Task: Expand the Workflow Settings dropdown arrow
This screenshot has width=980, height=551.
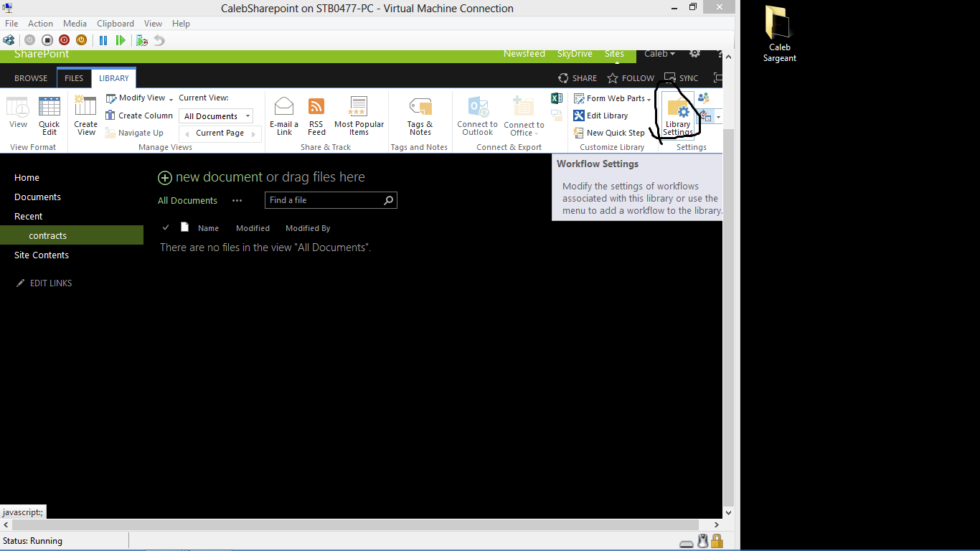Action: tap(717, 117)
